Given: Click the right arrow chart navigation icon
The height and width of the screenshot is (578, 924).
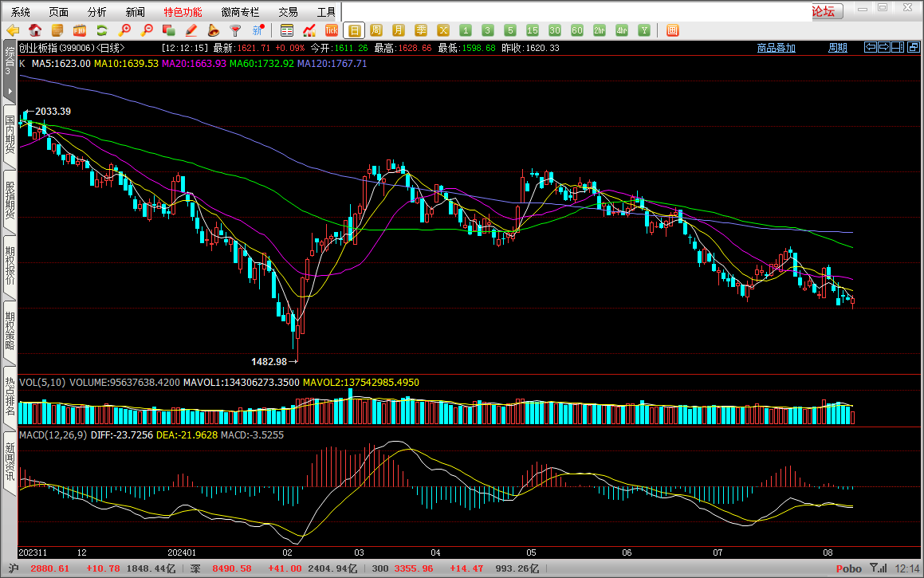Looking at the screenshot, I should pos(884,47).
